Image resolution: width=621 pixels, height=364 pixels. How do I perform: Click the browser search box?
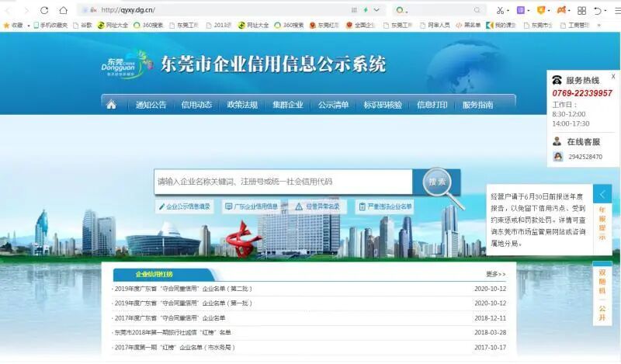(439, 10)
